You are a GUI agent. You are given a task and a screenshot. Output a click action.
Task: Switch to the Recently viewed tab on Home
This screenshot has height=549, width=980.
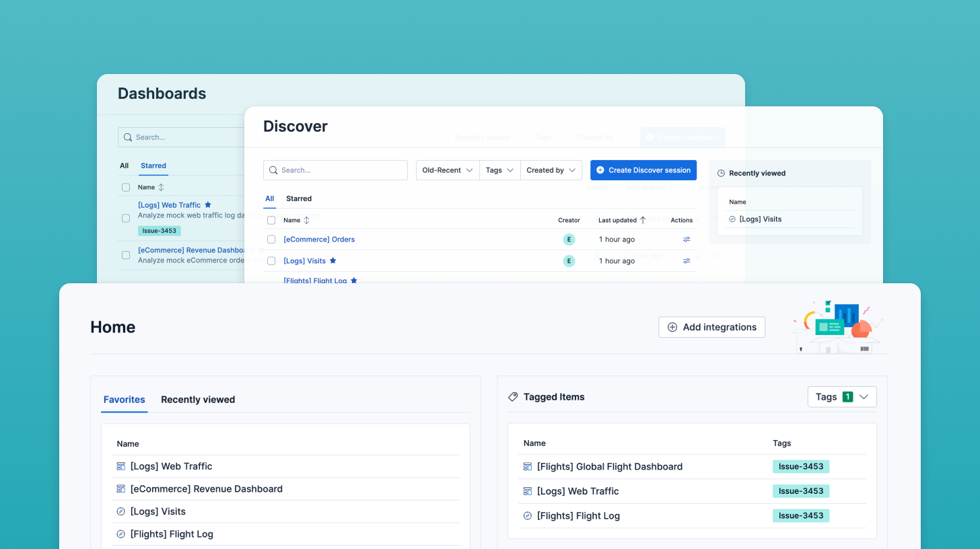(x=198, y=399)
